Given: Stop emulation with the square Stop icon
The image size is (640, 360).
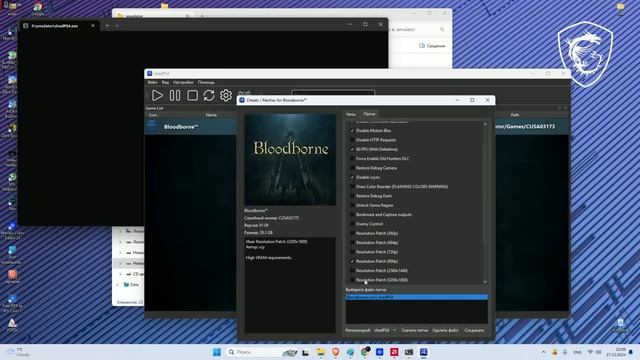Looking at the screenshot, I should 192,96.
